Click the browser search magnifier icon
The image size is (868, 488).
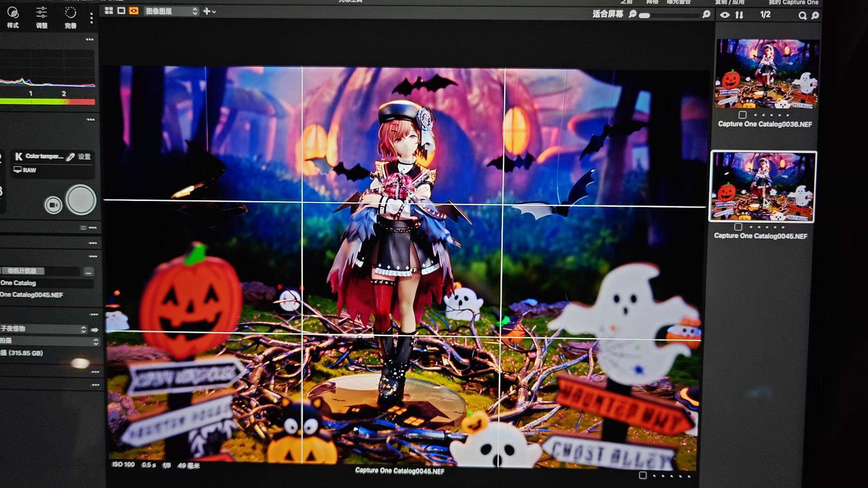click(x=802, y=16)
